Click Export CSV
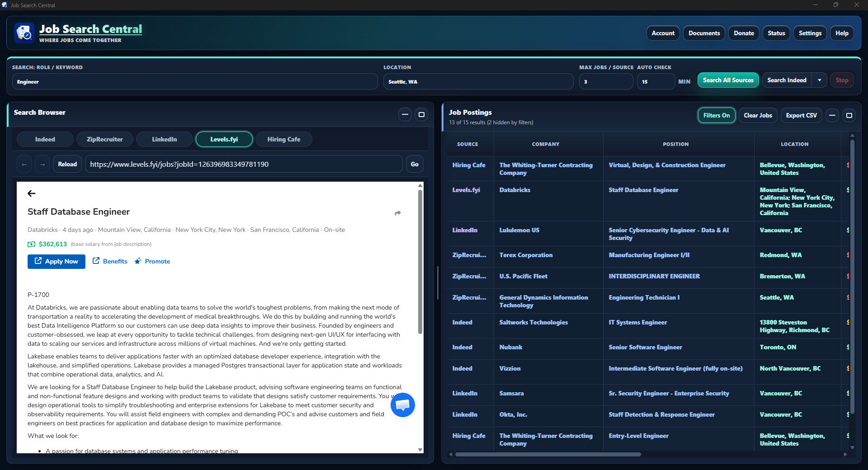This screenshot has width=868, height=470. coord(802,116)
